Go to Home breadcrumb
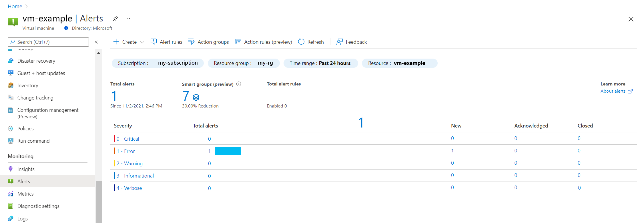This screenshot has width=644, height=223. 15,6
